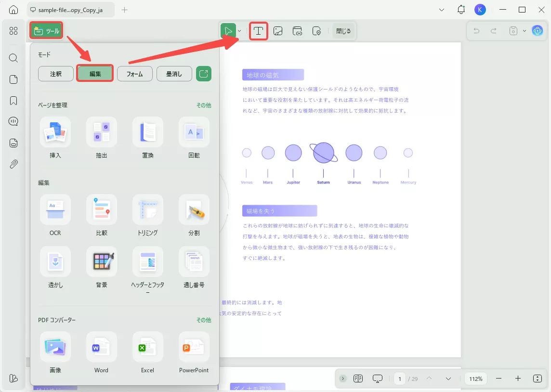This screenshot has width=551, height=392.
Task: Click the page number input field
Action: coord(399,379)
